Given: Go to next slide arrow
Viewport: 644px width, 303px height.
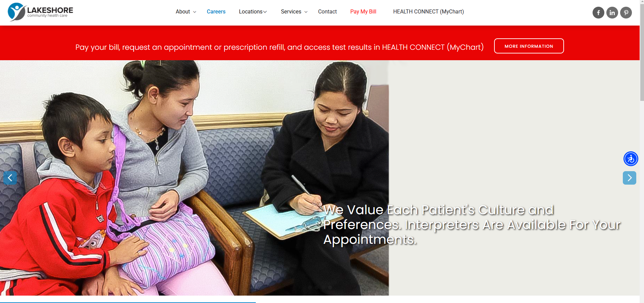Looking at the screenshot, I should (x=630, y=178).
